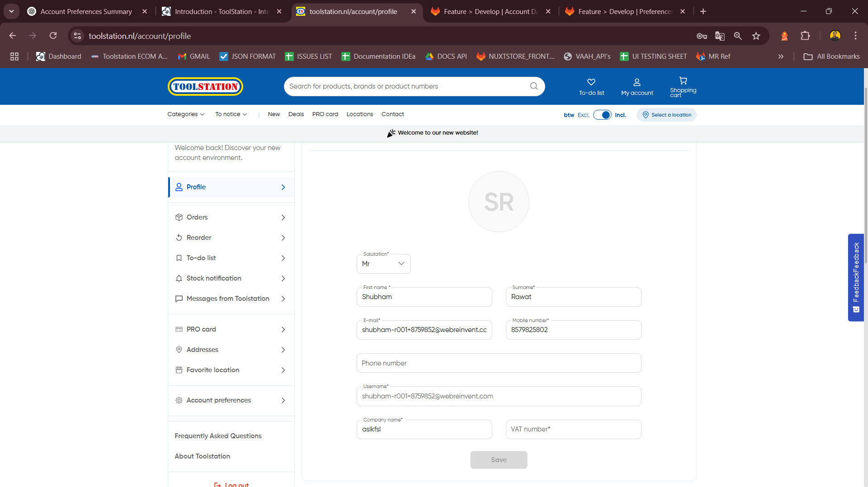868x487 pixels.
Task: Click the search magnifier icon
Action: click(x=534, y=86)
